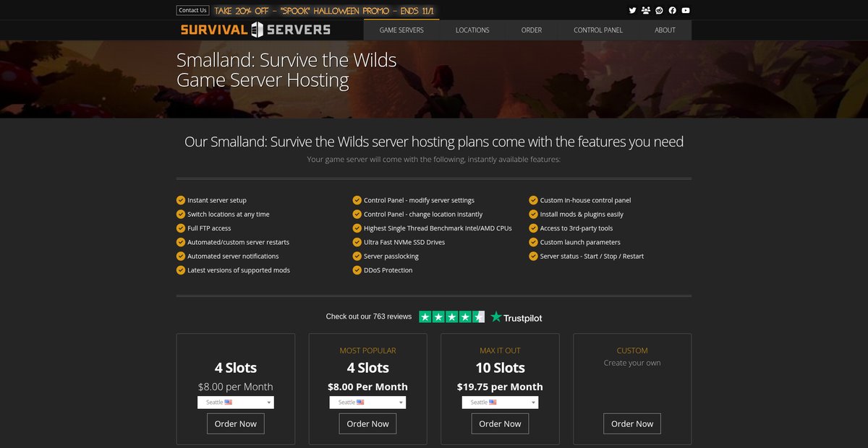Click checkmark icon beside Switch locations at any time
Image resolution: width=868 pixels, height=448 pixels.
181,214
